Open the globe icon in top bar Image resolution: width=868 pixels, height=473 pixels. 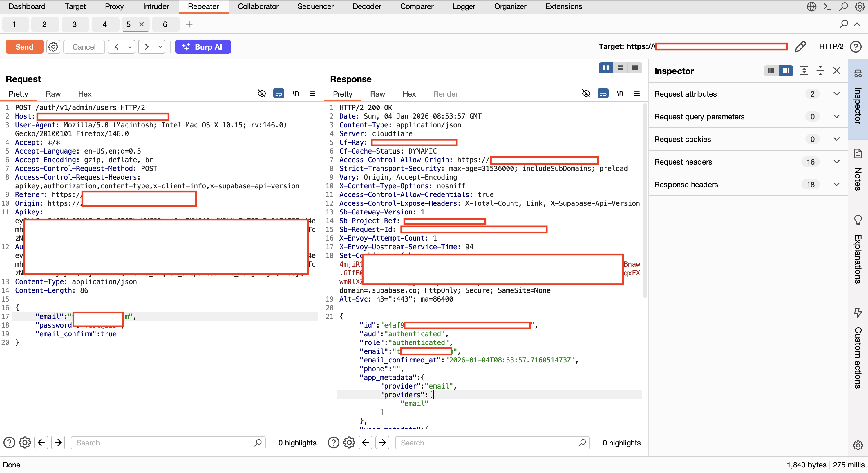[811, 6]
